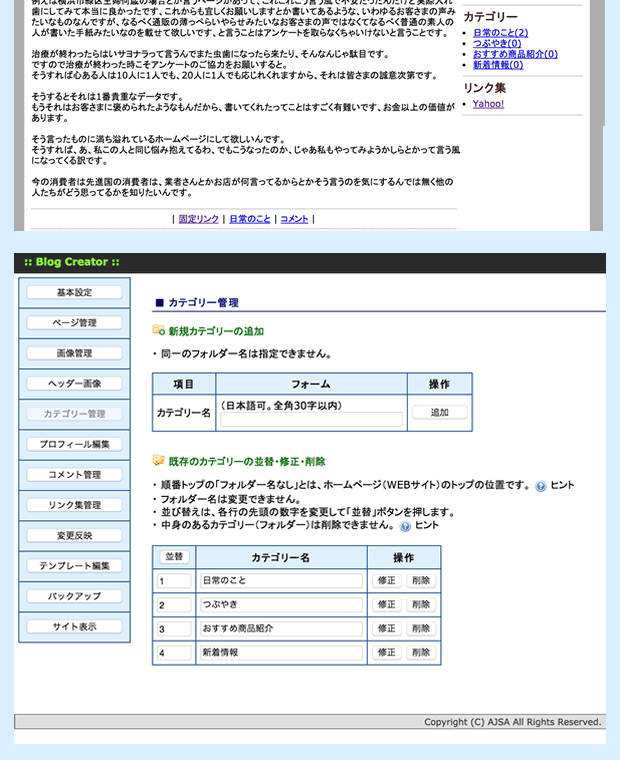The image size is (620, 760).
Task: Click the コメント link under the post
Action: tap(294, 219)
